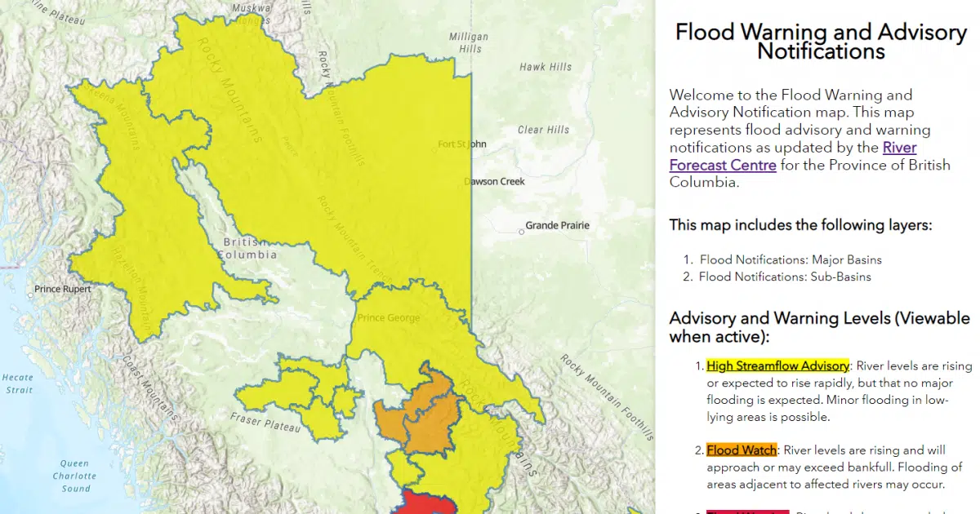980x514 pixels.
Task: Click the Flood Watch highlighted link
Action: click(741, 450)
